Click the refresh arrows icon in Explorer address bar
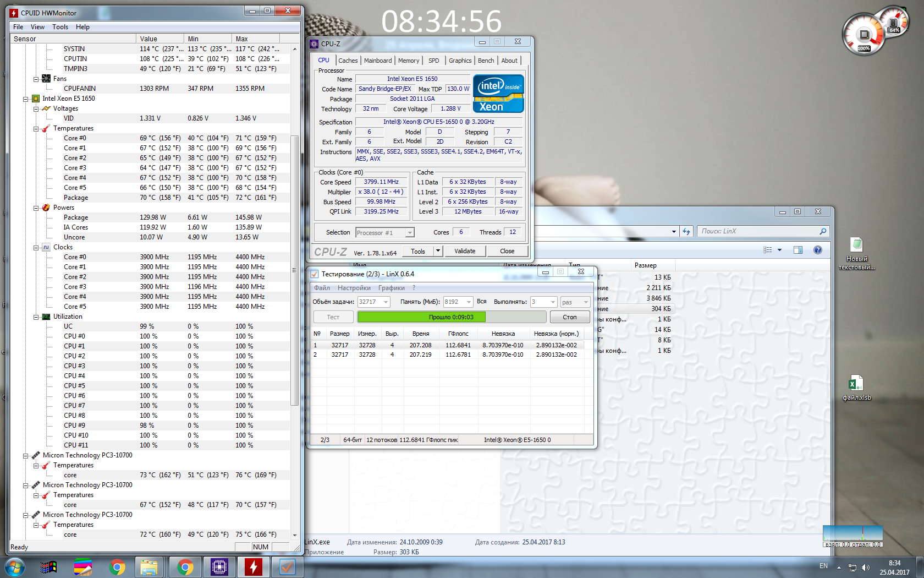This screenshot has height=578, width=924. pyautogui.click(x=686, y=232)
